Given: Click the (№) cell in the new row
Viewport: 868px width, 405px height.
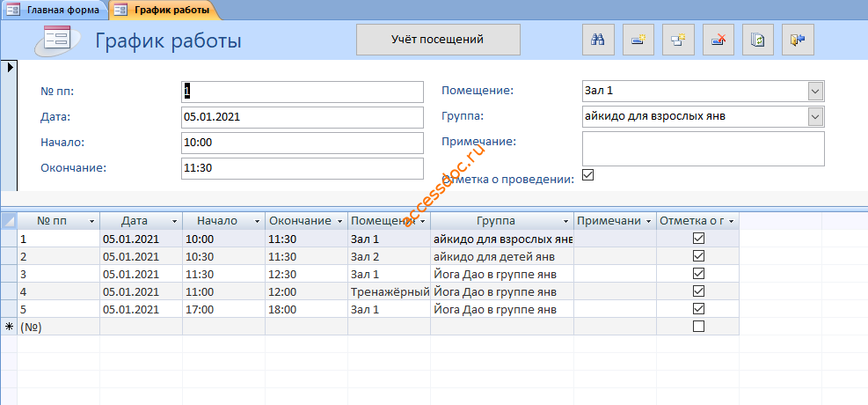Looking at the screenshot, I should (59, 327).
